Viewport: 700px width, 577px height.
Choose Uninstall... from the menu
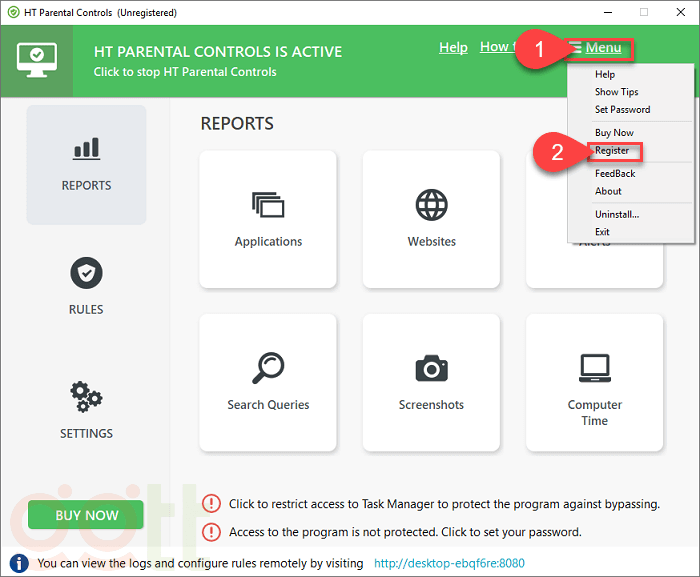click(616, 214)
